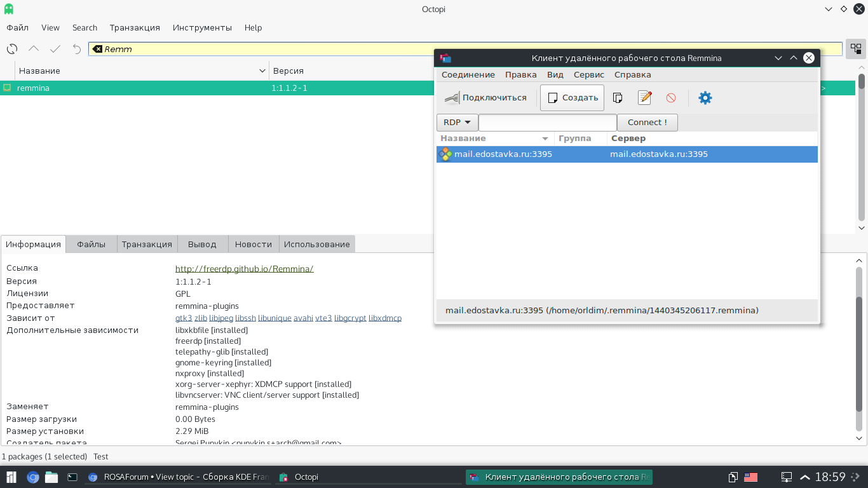This screenshot has width=868, height=488.
Task: Click the Название column sort arrow in Remmina
Action: pyautogui.click(x=545, y=139)
